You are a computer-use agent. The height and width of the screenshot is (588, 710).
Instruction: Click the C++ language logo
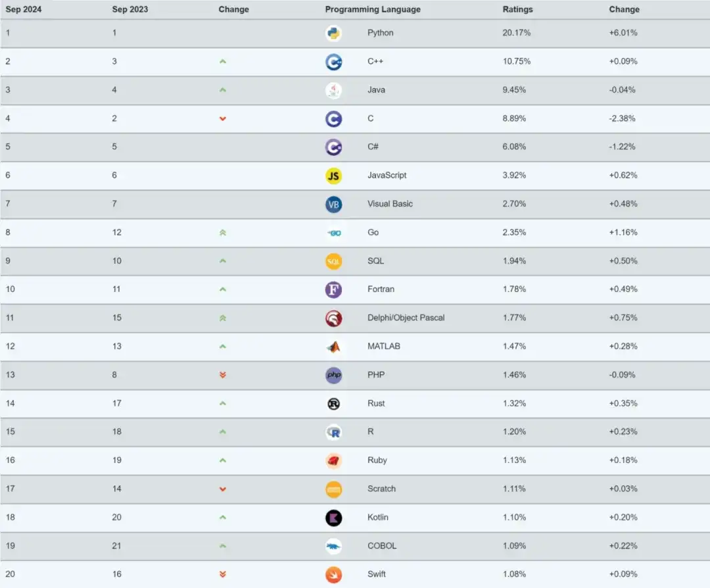(333, 62)
